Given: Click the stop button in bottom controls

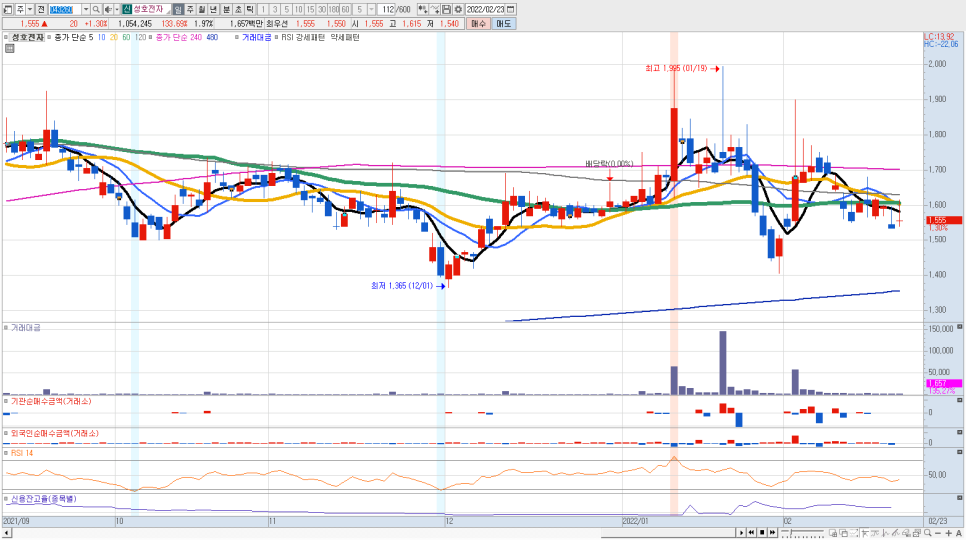Looking at the screenshot, I should point(762,533).
